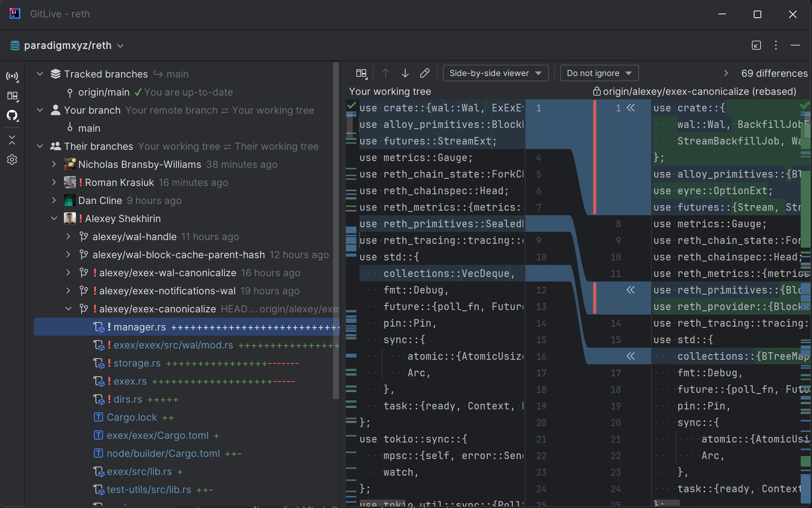
Task: Open node/builder/Cargo.toml diff
Action: pos(163,453)
